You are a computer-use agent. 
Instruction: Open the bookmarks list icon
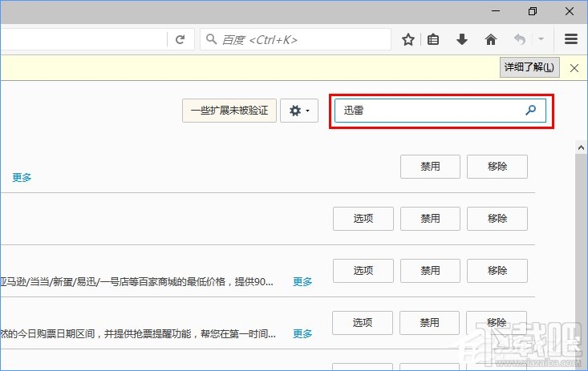pyautogui.click(x=433, y=39)
